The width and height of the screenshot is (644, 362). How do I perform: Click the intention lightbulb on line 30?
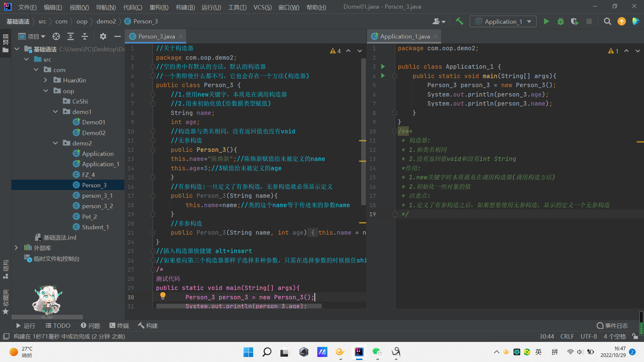(x=163, y=296)
